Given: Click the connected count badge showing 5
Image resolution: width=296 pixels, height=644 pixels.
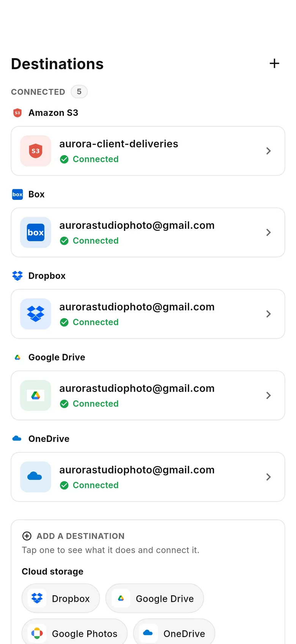Looking at the screenshot, I should point(79,92).
